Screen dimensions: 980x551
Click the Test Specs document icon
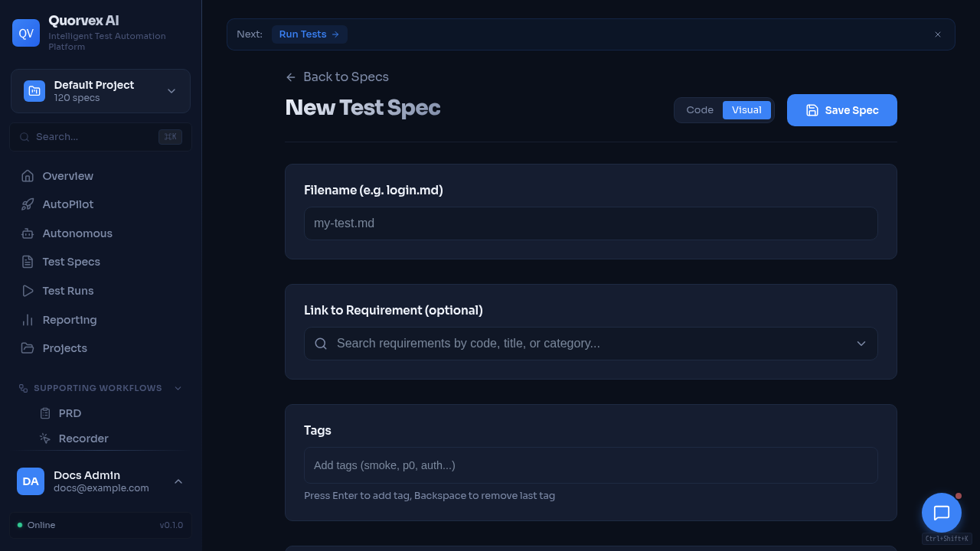tap(28, 262)
